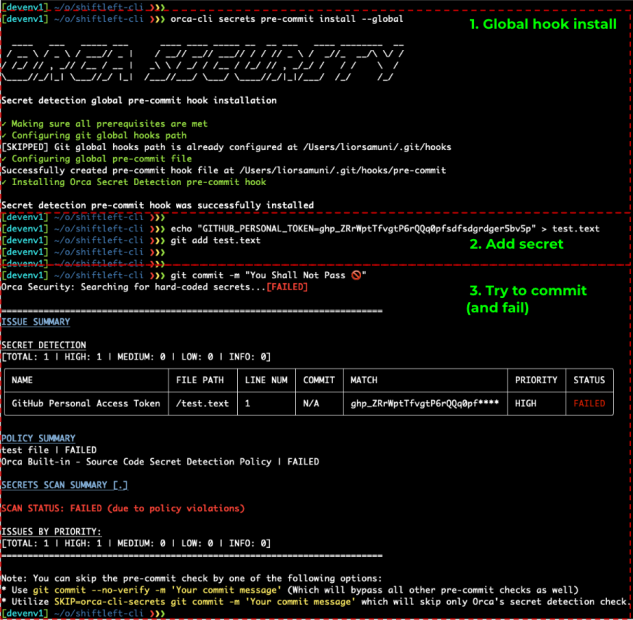Click the ISSUES BY PRIORITY heading
Viewport: 633px width, 620px height.
50,530
